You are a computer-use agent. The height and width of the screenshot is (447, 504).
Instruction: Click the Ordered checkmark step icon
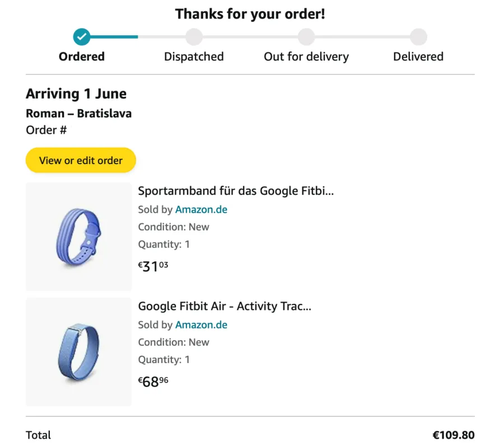tap(82, 36)
